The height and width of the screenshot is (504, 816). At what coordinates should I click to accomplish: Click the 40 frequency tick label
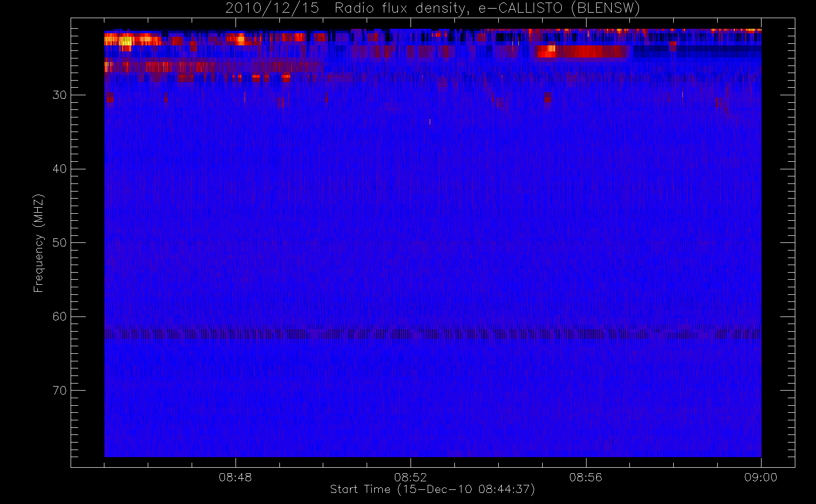click(x=60, y=169)
